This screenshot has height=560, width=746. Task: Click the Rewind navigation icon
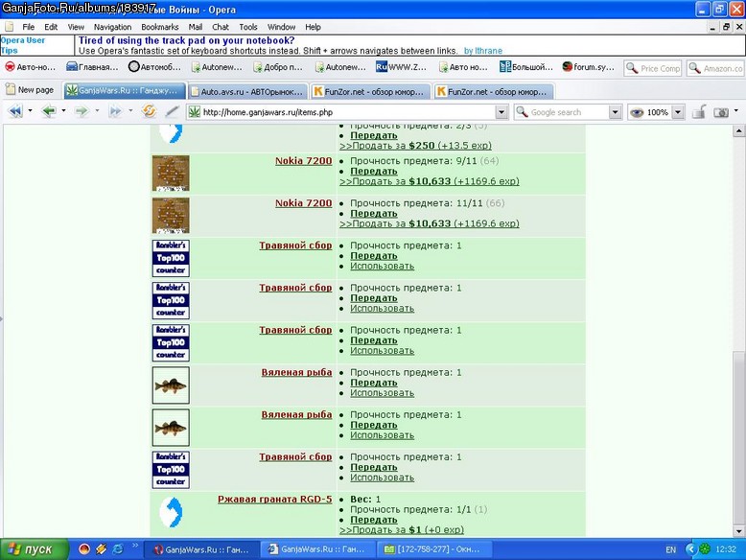point(15,111)
